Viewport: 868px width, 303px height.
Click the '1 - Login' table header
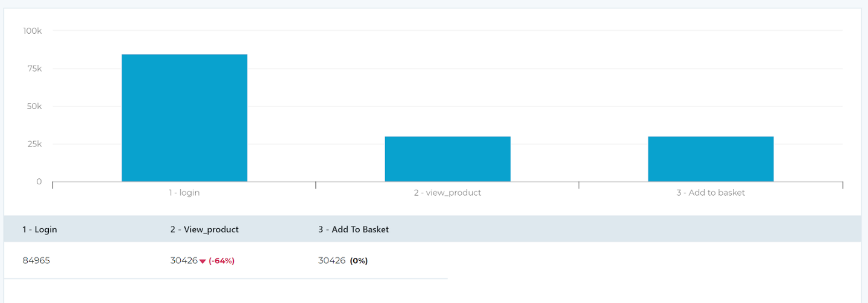pyautogui.click(x=40, y=230)
